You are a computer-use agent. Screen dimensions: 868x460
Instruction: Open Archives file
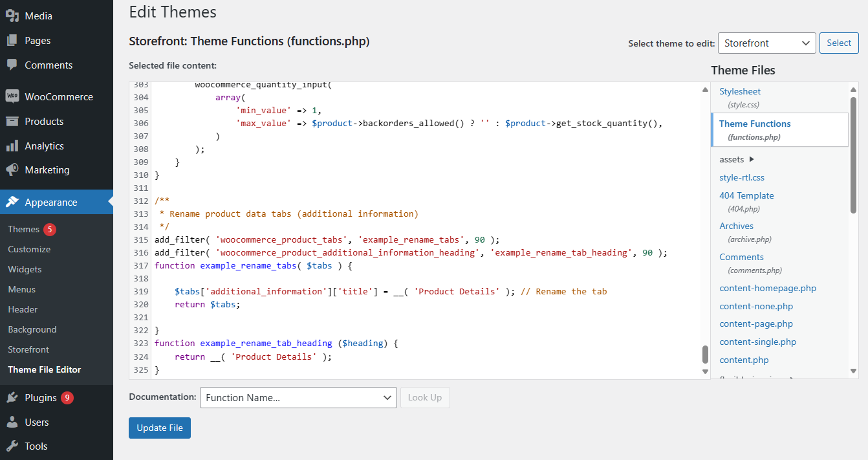(x=736, y=226)
